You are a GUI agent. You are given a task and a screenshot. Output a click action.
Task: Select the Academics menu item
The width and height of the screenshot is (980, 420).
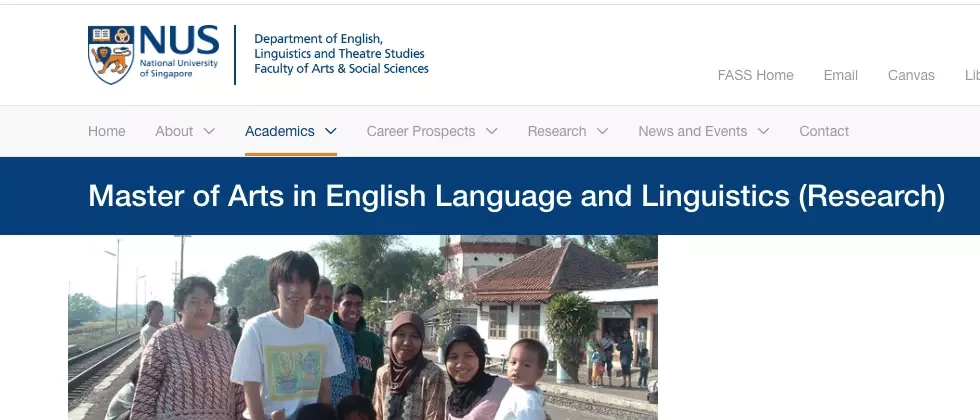point(279,131)
